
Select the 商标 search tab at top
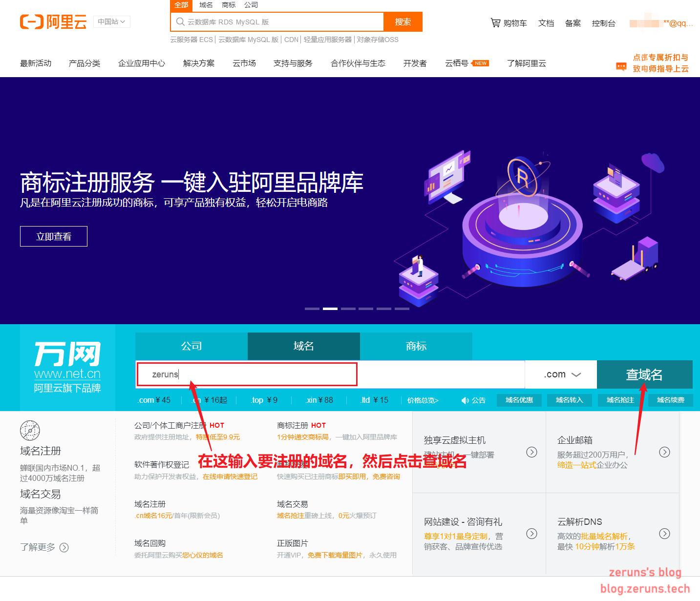click(x=229, y=5)
